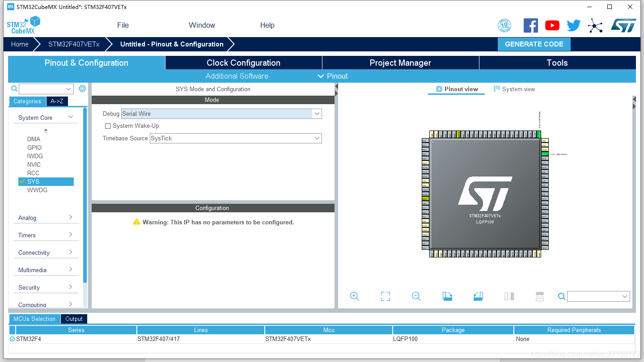Open Additional Software
Screen dimensions: 644x362
237,76
